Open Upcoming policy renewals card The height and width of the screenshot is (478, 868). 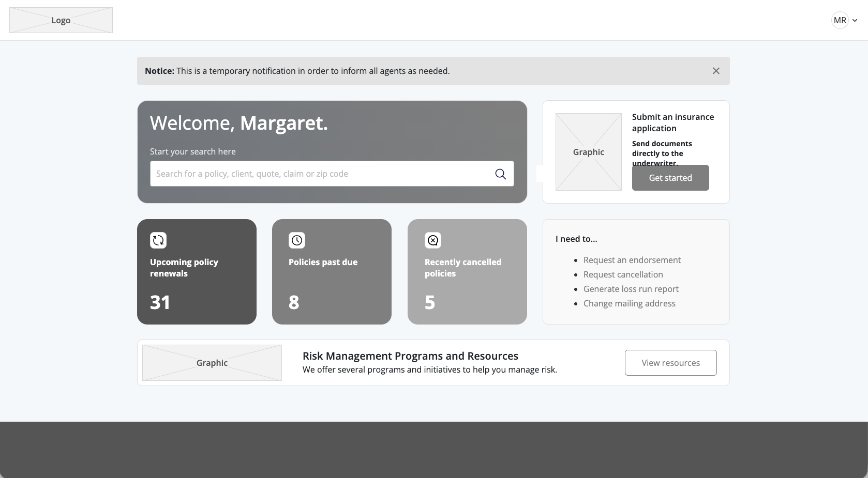coord(197,272)
